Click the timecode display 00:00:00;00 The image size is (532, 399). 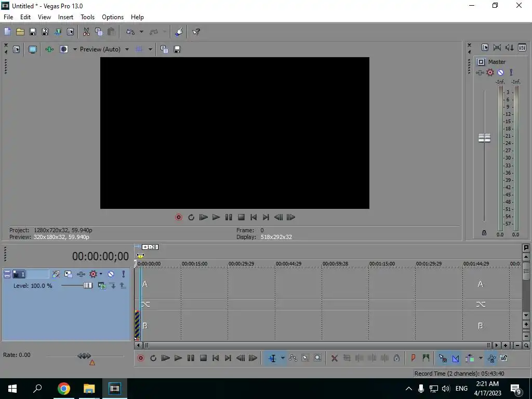[100, 256]
